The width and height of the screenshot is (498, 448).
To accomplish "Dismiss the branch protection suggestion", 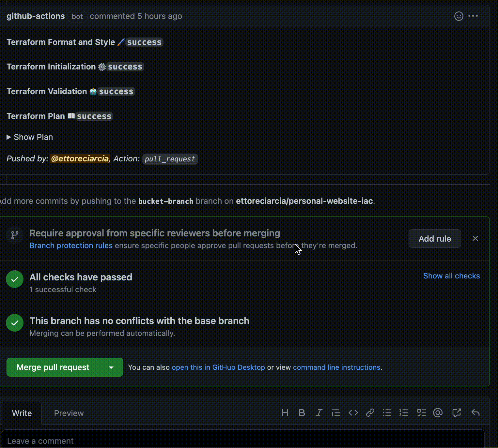I will tap(475, 238).
